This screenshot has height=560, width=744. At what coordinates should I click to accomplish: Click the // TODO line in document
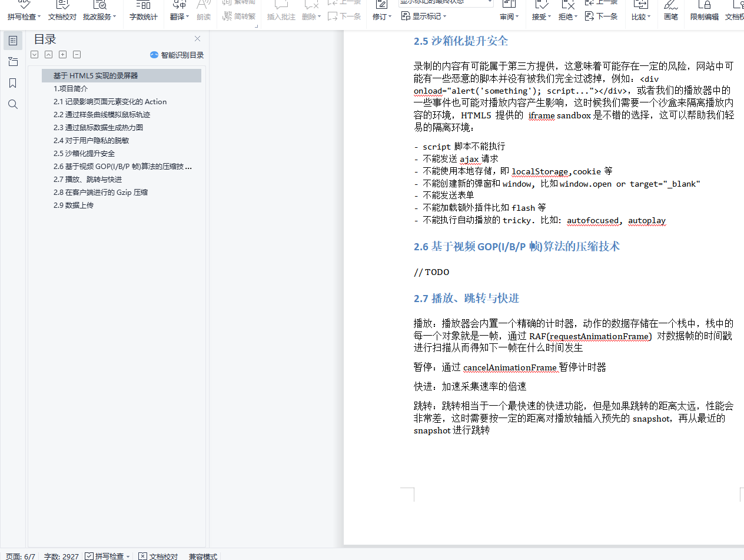pos(431,272)
